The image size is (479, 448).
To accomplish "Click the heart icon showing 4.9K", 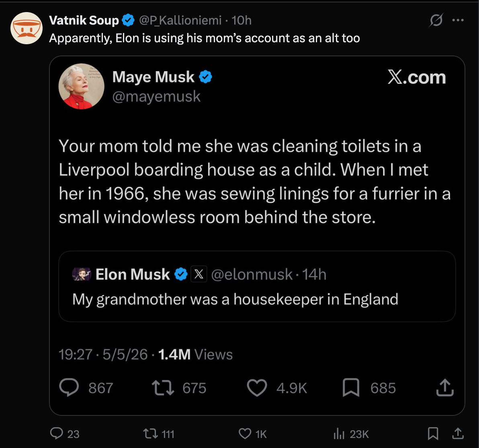I will point(257,388).
